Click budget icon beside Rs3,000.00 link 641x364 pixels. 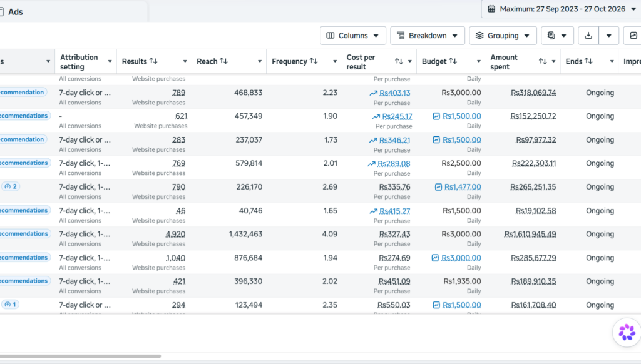(x=436, y=258)
